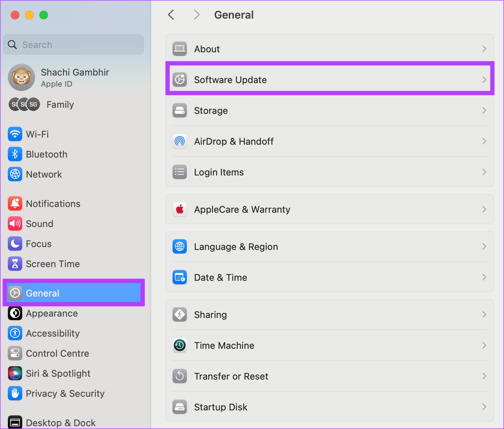This screenshot has width=504, height=429.
Task: Click the Wi-Fi icon in sidebar
Action: tap(15, 134)
